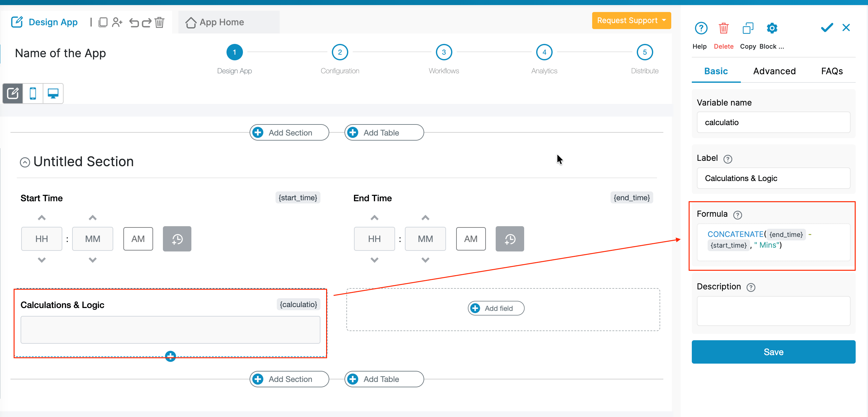Collapse the Untitled Section
Screen dimensions: 868x417
pos(25,163)
